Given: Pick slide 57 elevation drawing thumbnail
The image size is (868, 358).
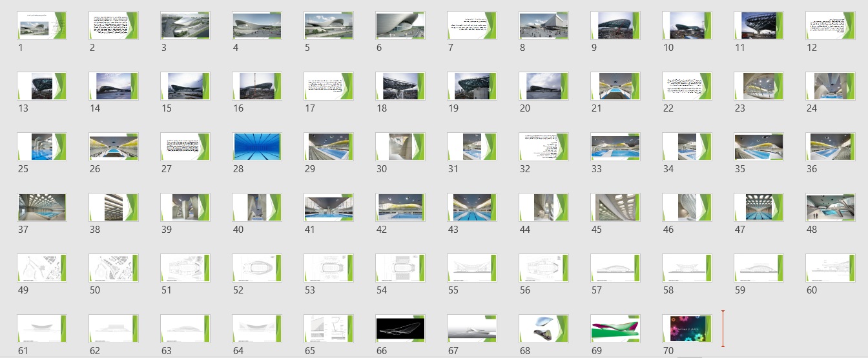Looking at the screenshot, I should coord(615,268).
